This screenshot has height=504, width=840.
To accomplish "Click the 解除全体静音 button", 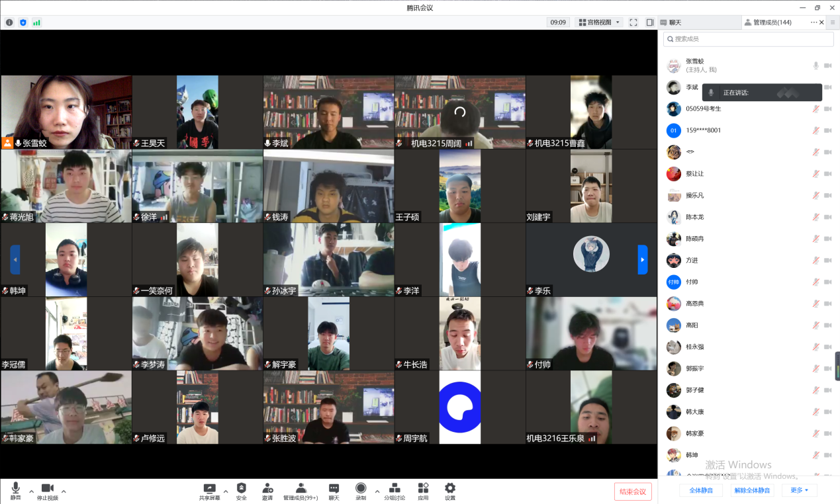I will point(752,490).
